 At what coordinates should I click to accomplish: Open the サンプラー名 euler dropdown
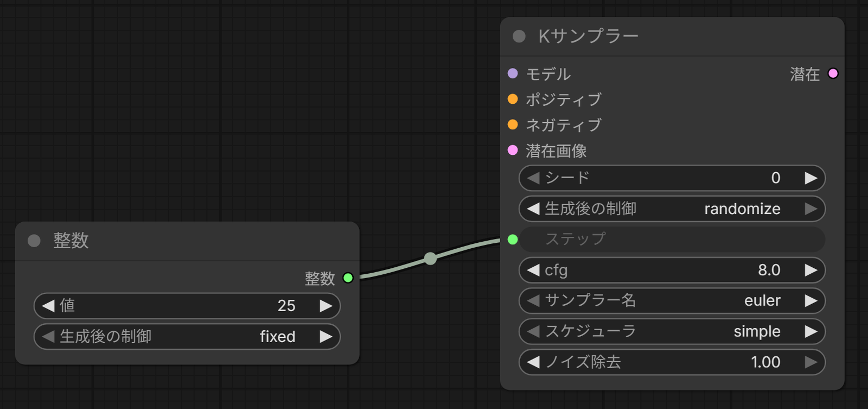[x=672, y=300]
